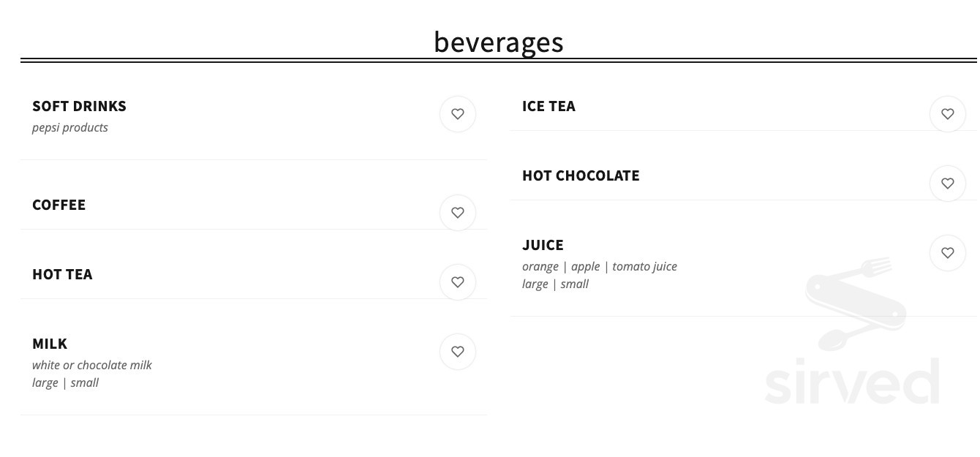Click the heart icon for Juice

pyautogui.click(x=948, y=253)
